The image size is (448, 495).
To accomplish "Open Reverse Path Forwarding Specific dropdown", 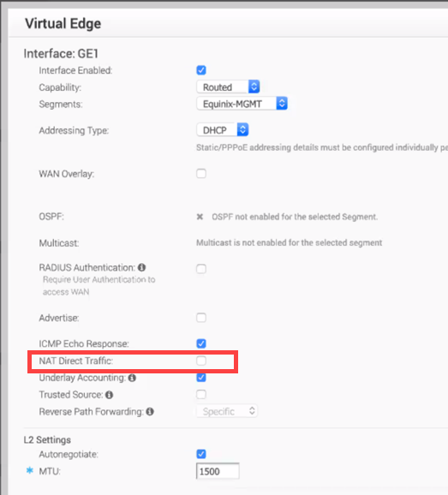I will pyautogui.click(x=227, y=411).
